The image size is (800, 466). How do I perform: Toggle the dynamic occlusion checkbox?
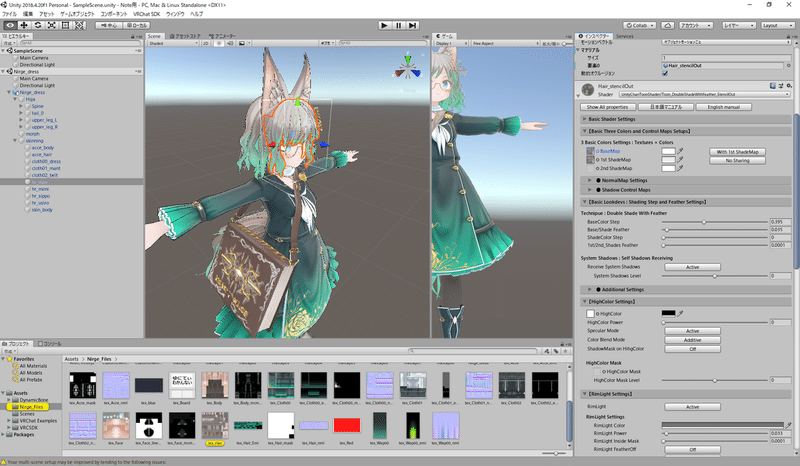pyautogui.click(x=665, y=73)
